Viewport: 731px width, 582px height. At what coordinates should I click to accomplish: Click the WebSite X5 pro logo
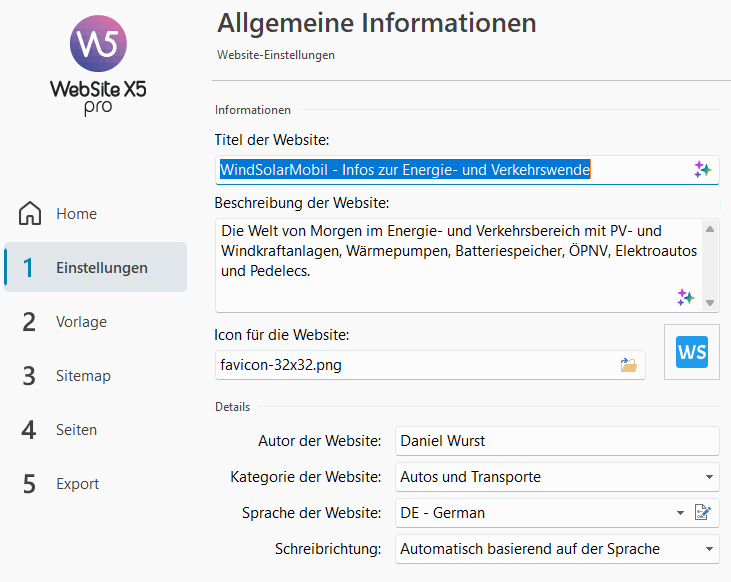98,65
